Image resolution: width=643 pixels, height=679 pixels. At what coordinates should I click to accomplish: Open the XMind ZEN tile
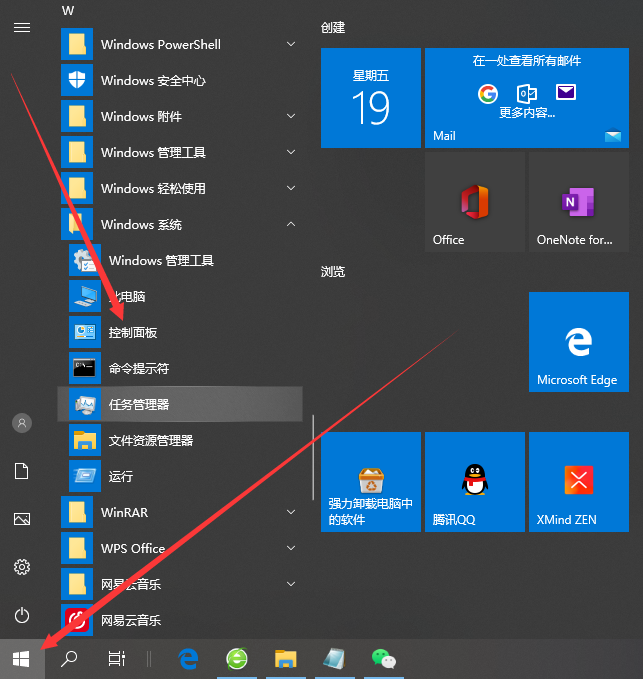(x=577, y=482)
